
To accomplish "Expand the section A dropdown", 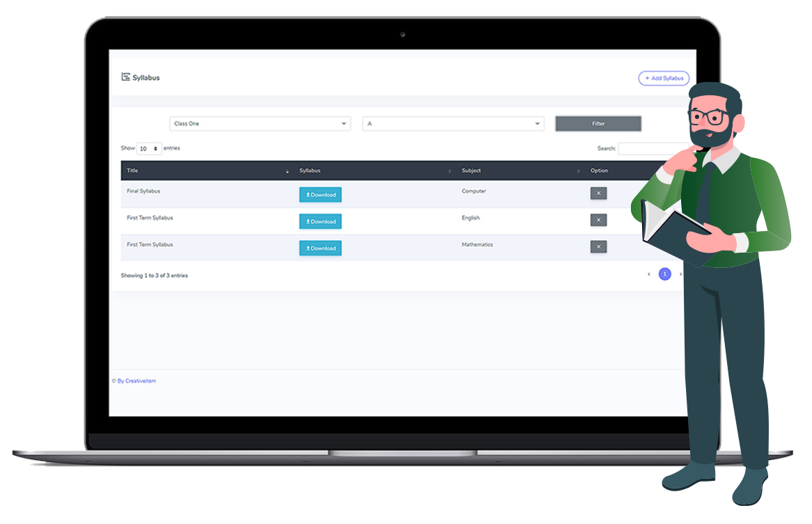I will (453, 124).
